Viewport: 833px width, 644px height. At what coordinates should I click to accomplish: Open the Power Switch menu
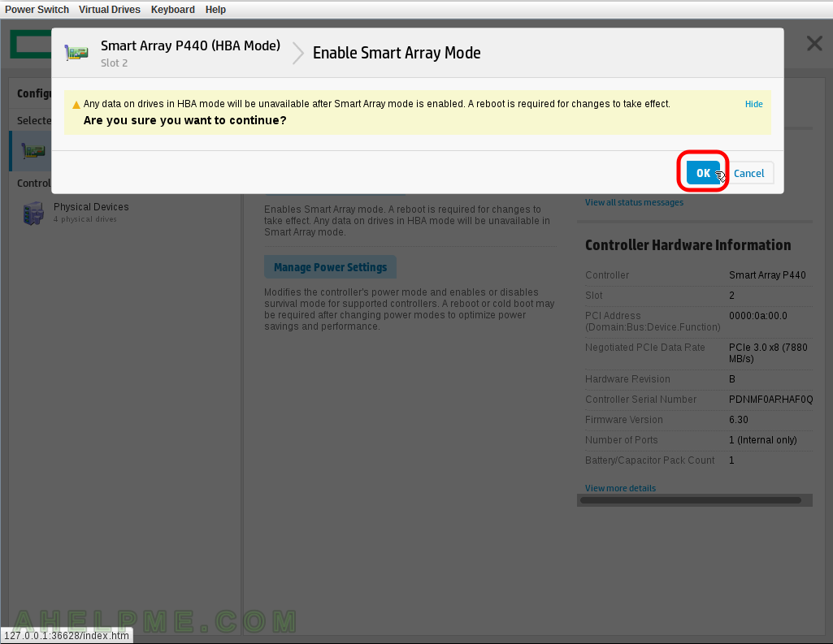coord(37,10)
